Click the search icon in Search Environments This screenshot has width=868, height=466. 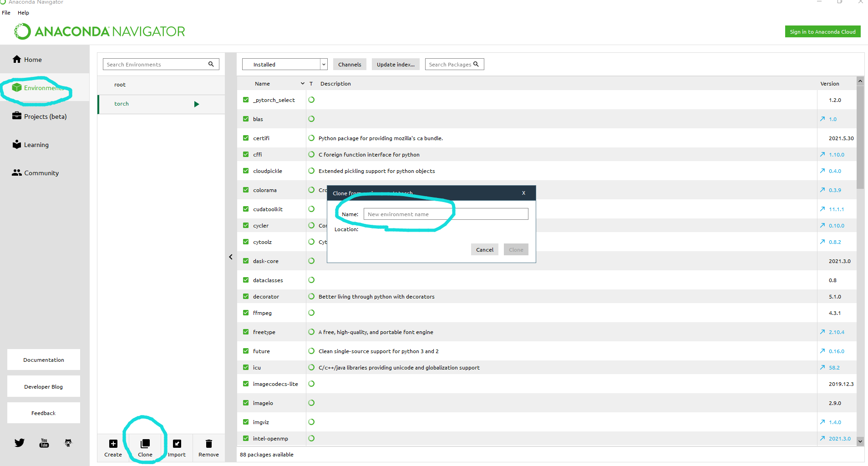click(x=211, y=64)
